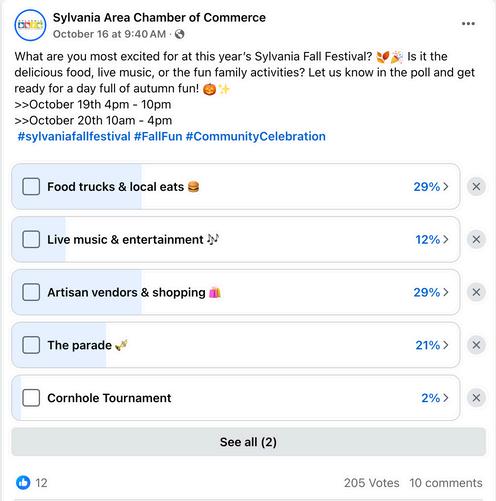Screen dimensions: 496x501
Task: Click the public globe audience icon
Action: (180, 34)
